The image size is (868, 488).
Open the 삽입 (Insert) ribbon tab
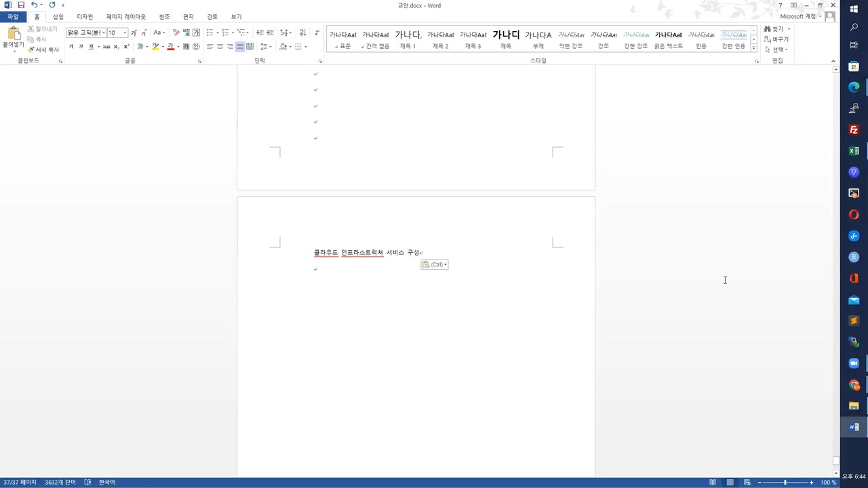[x=58, y=17]
